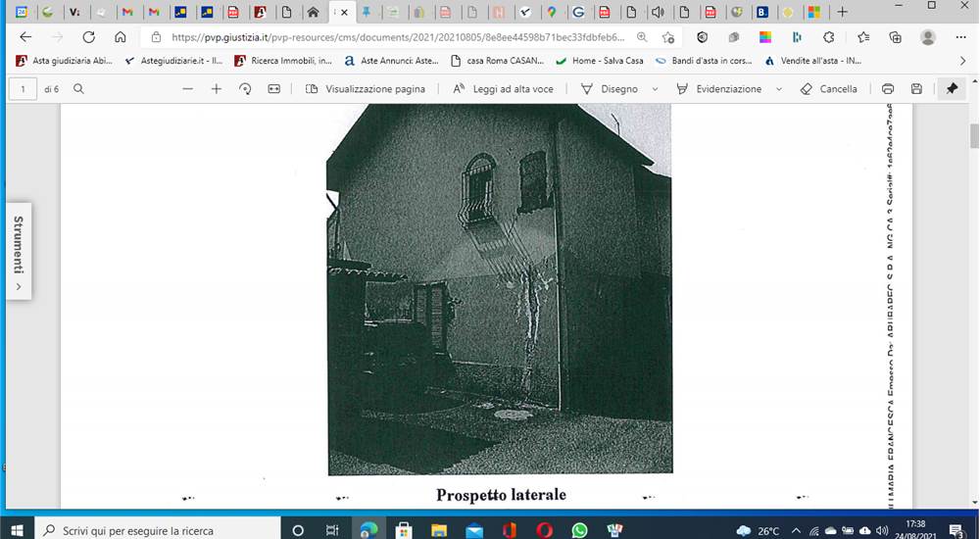This screenshot has height=539, width=980.
Task: Zoom in the PDF with plus
Action: click(x=217, y=89)
